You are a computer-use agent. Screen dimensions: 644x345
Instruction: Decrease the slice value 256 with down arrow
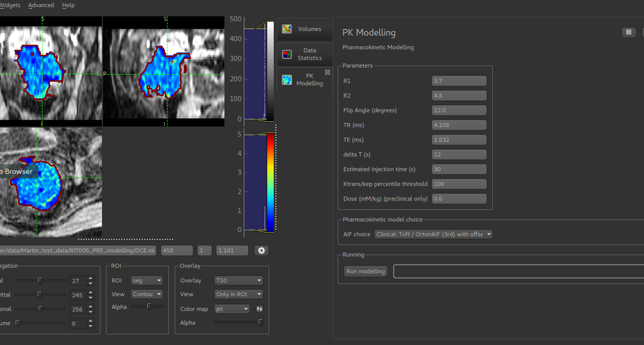[x=90, y=312]
